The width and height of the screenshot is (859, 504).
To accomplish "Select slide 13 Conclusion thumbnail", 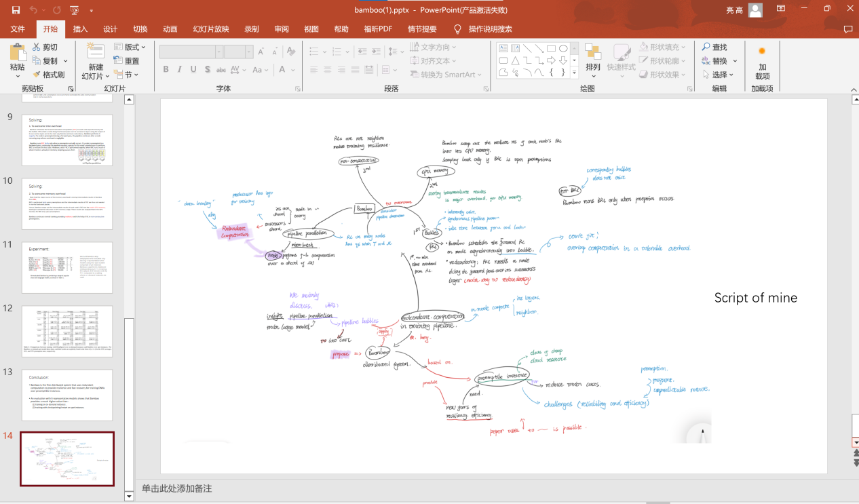I will pyautogui.click(x=66, y=395).
